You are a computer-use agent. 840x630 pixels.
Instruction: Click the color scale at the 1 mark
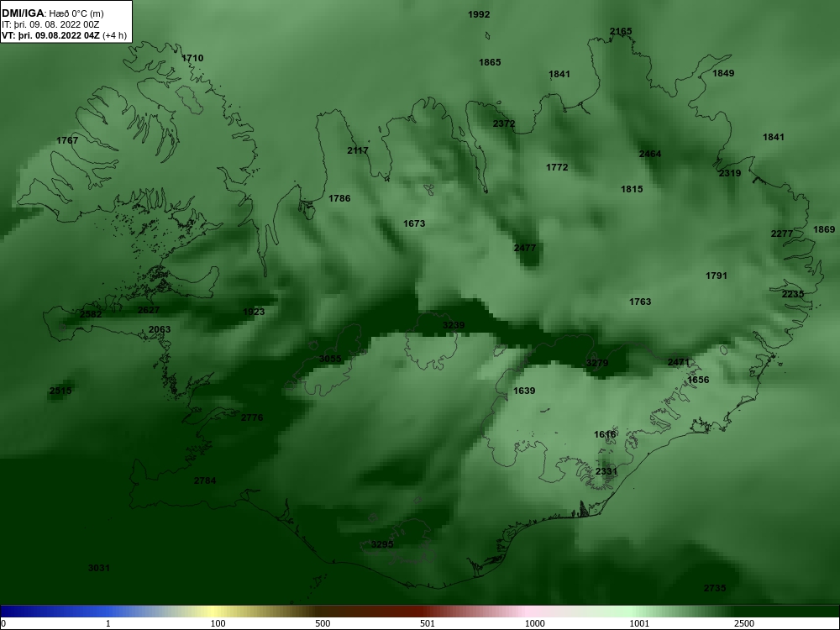108,623
